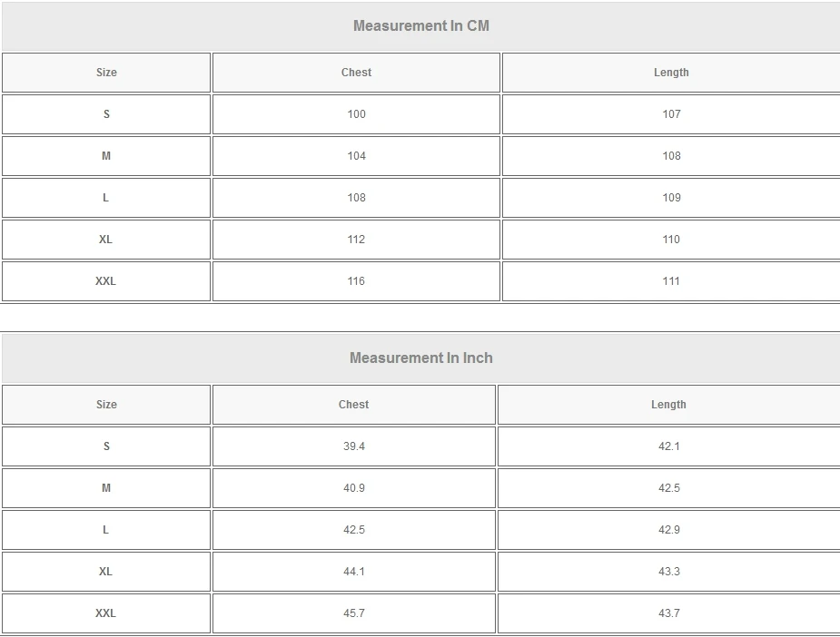Click the Size header in Inch table
Viewport: 840px width, 637px height.
(106, 405)
